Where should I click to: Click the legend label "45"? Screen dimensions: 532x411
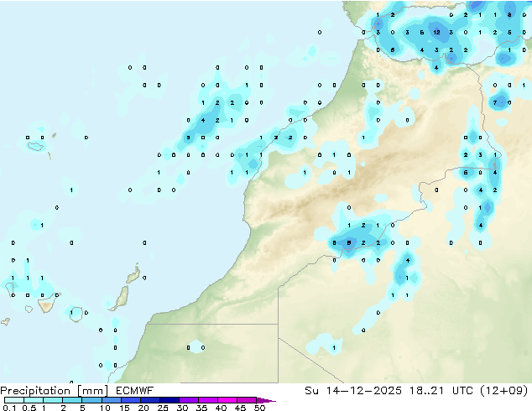(x=240, y=408)
